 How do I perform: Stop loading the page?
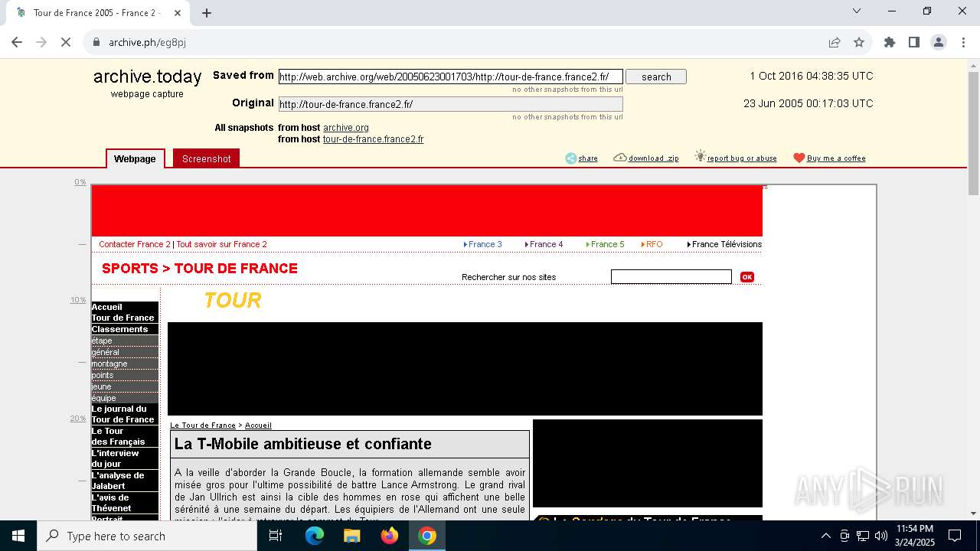(66, 42)
